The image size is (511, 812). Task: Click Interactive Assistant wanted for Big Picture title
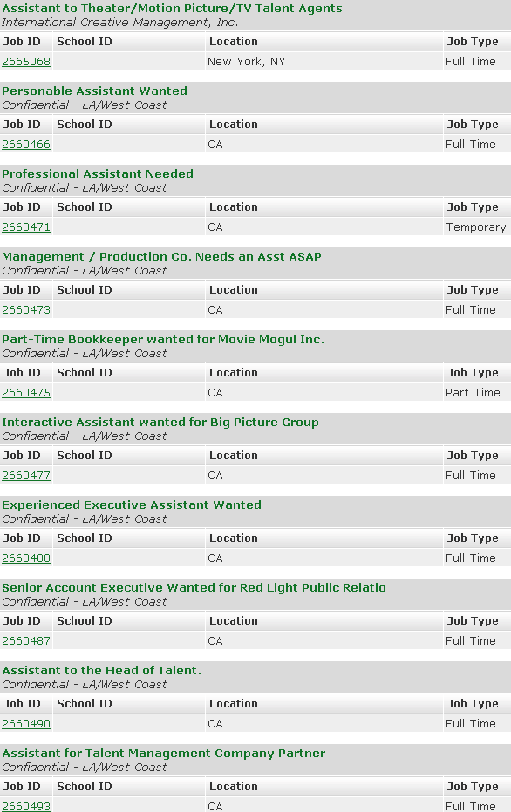pos(160,422)
